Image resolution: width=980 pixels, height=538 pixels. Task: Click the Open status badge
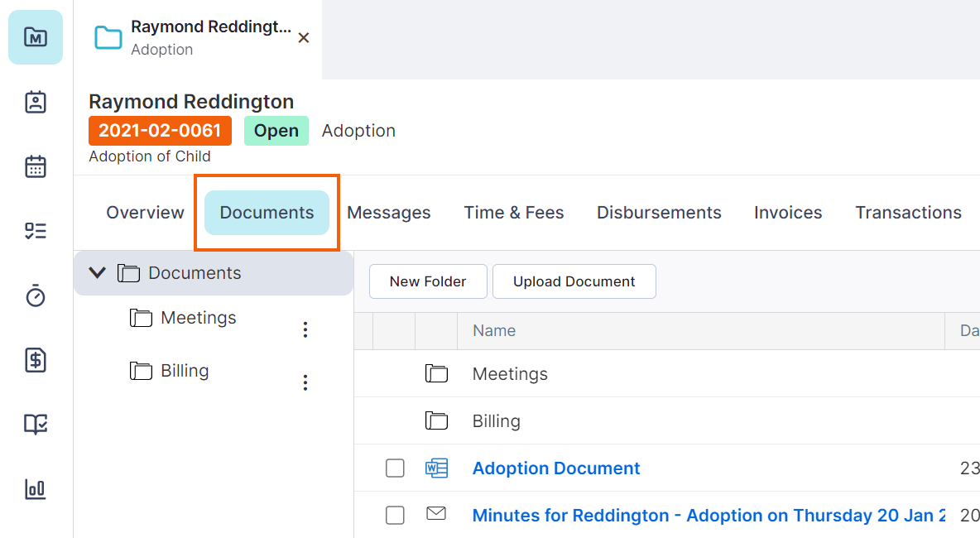[x=276, y=131]
